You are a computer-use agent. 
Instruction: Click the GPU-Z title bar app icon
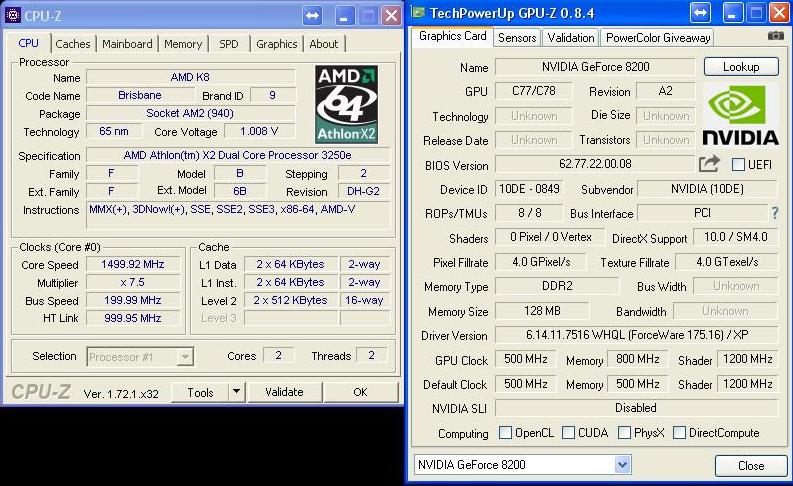tap(418, 12)
